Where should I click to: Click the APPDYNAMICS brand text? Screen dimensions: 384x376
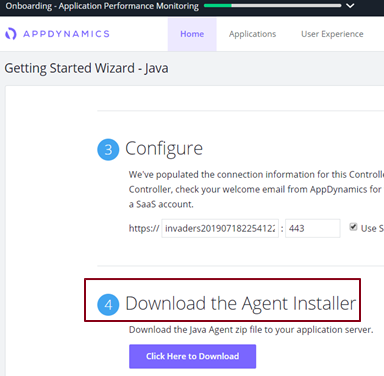[66, 34]
